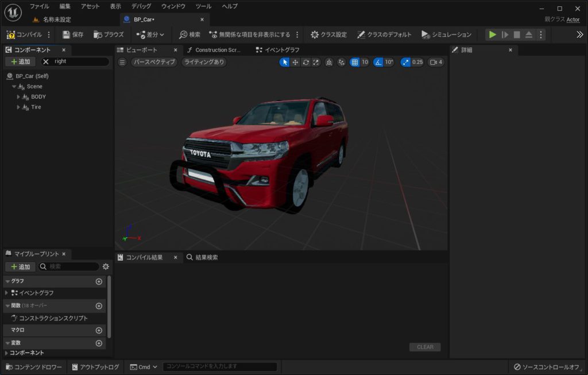The image size is (588, 375).
Task: Expand the toolbar overflow double-arrow
Action: 580,34
